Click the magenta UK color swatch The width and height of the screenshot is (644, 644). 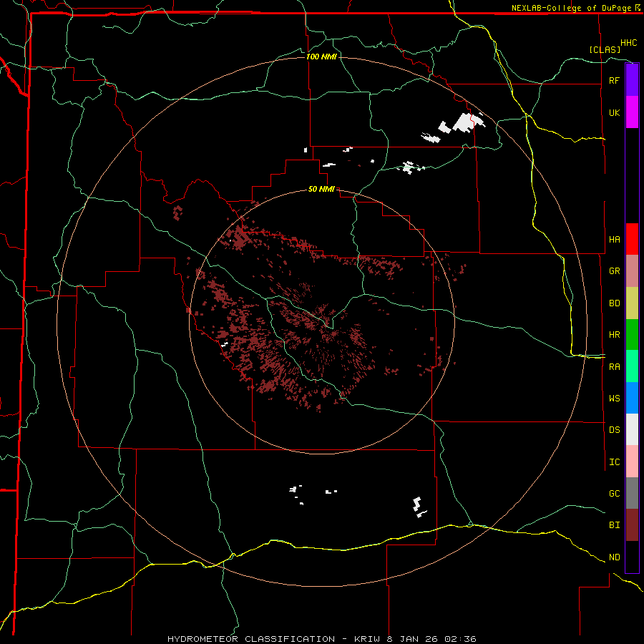point(632,112)
